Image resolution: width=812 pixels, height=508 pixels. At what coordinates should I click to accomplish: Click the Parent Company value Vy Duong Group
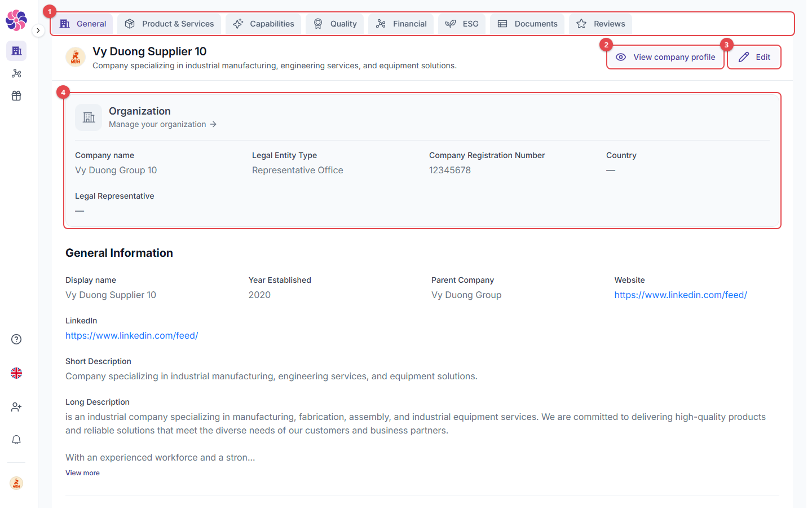click(466, 295)
